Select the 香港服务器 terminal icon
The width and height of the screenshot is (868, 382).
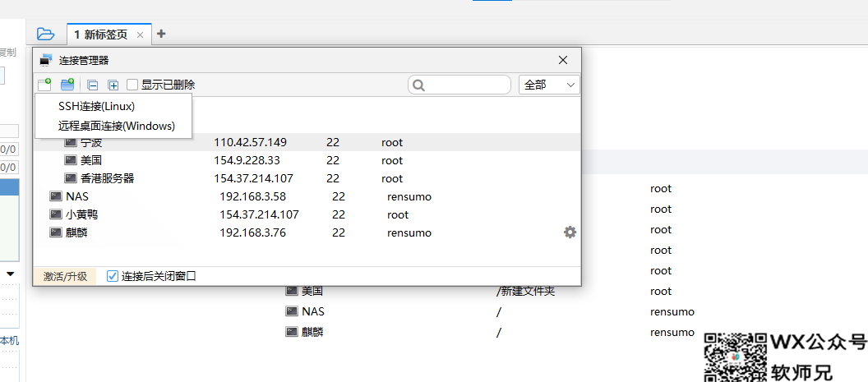(x=71, y=178)
